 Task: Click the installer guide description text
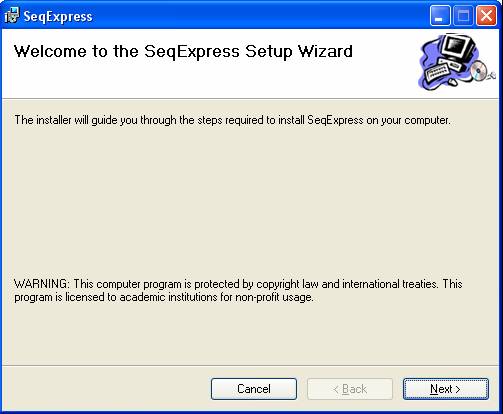[232, 120]
